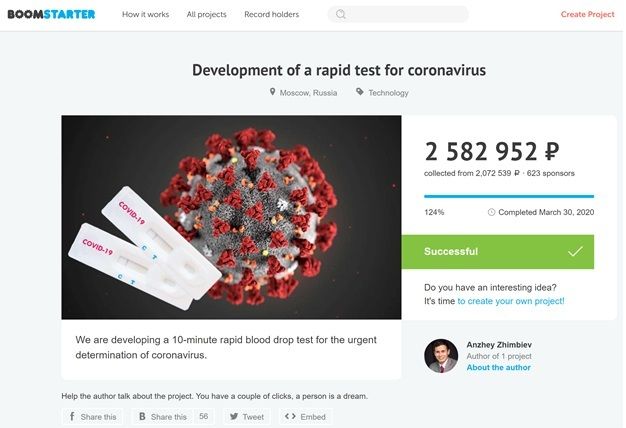This screenshot has height=428, width=626.
Task: Open the About the author link
Action: click(x=499, y=367)
